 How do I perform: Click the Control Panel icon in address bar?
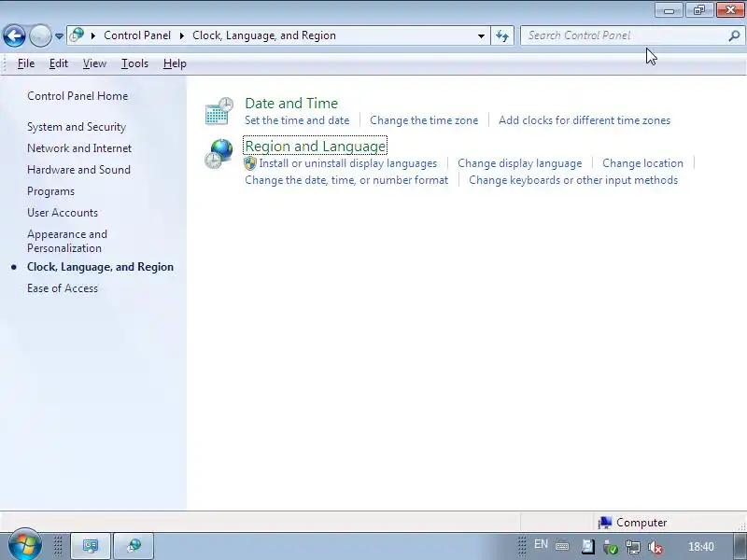[x=77, y=35]
